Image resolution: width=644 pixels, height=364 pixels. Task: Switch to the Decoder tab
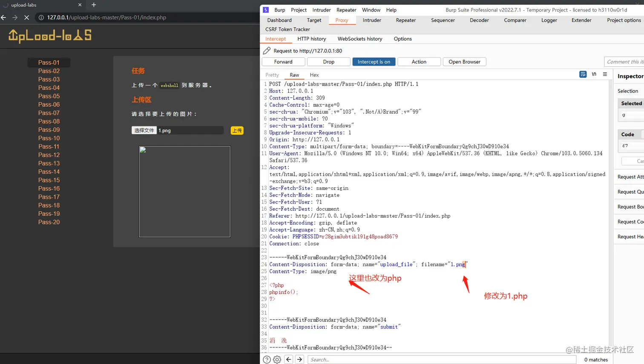[479, 20]
